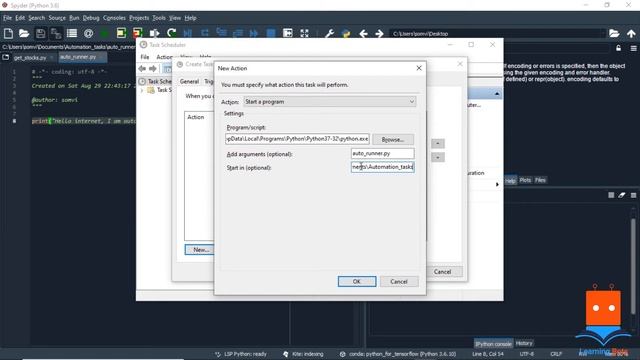Click the debug step return icon
The image size is (640, 360).
(238, 33)
